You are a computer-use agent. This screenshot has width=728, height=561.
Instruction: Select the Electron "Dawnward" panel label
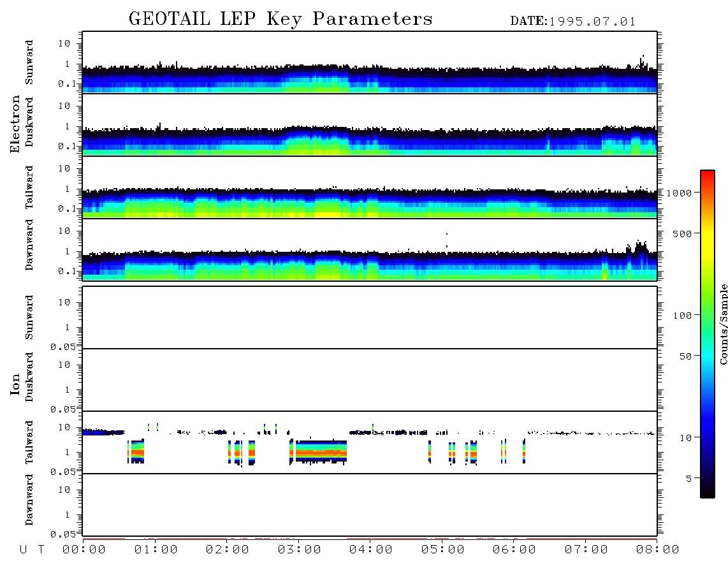(29, 245)
